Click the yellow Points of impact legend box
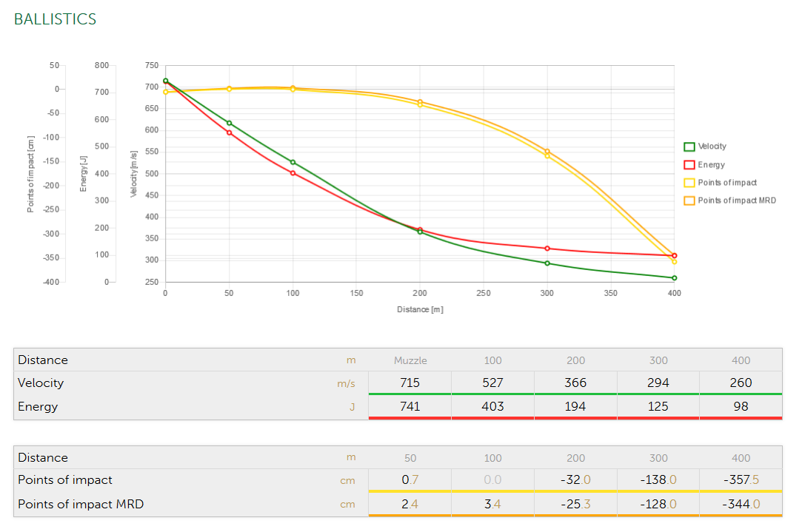Screen dimensions: 802x532 [x=689, y=183]
